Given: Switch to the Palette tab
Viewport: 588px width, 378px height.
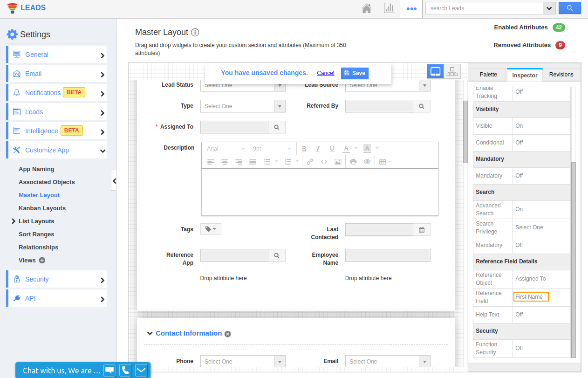Looking at the screenshot, I should coord(488,75).
